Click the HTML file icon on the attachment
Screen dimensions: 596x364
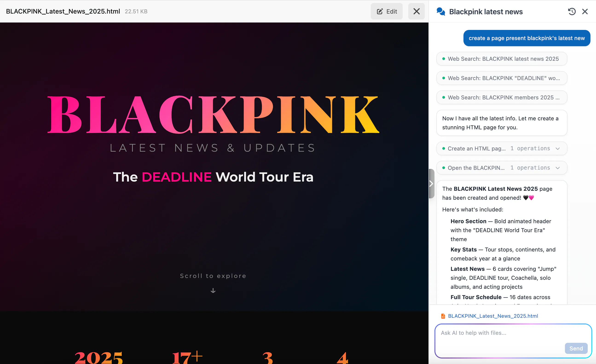click(x=443, y=316)
